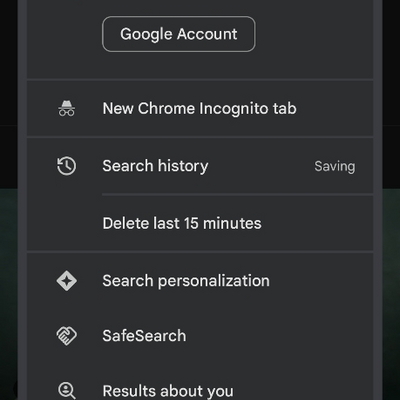Open the Google Account button

tap(179, 34)
